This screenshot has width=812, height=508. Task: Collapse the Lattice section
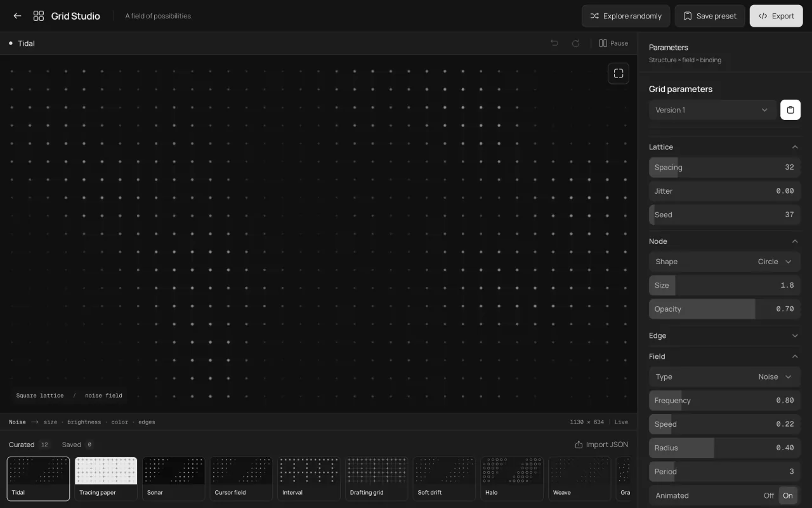724,147
